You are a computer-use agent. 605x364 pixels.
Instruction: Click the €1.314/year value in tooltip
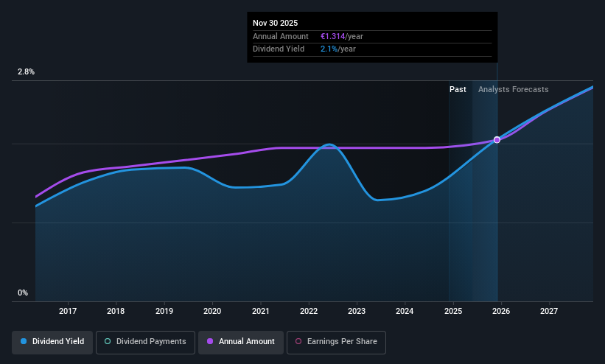(341, 36)
